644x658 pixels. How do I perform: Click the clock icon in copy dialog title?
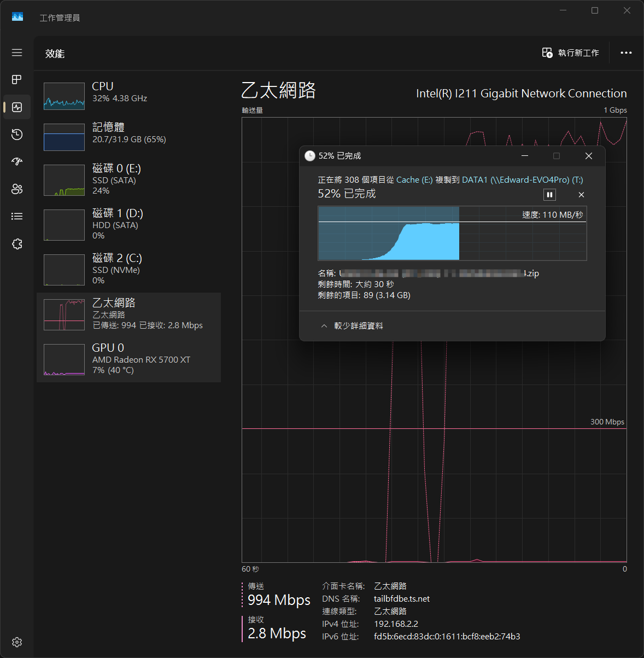(x=309, y=156)
